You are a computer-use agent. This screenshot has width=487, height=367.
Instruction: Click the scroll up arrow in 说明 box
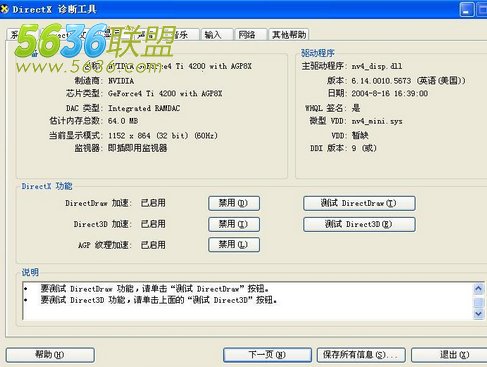coord(479,288)
